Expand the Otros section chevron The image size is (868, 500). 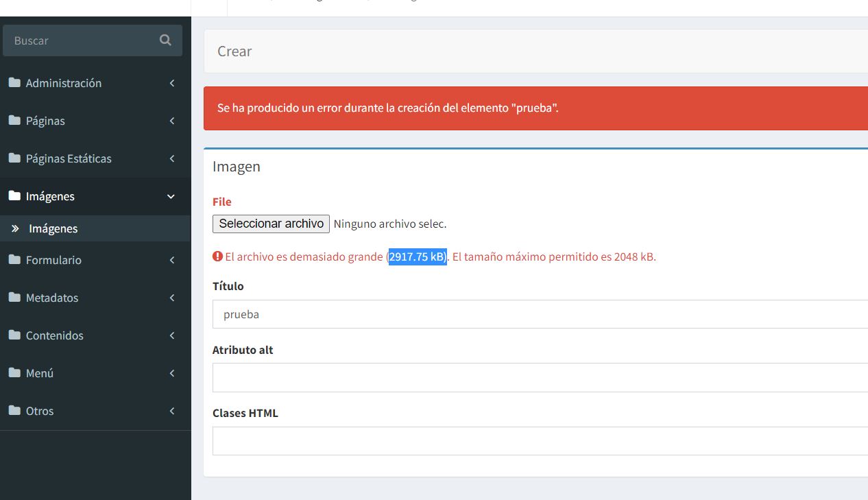coord(172,411)
